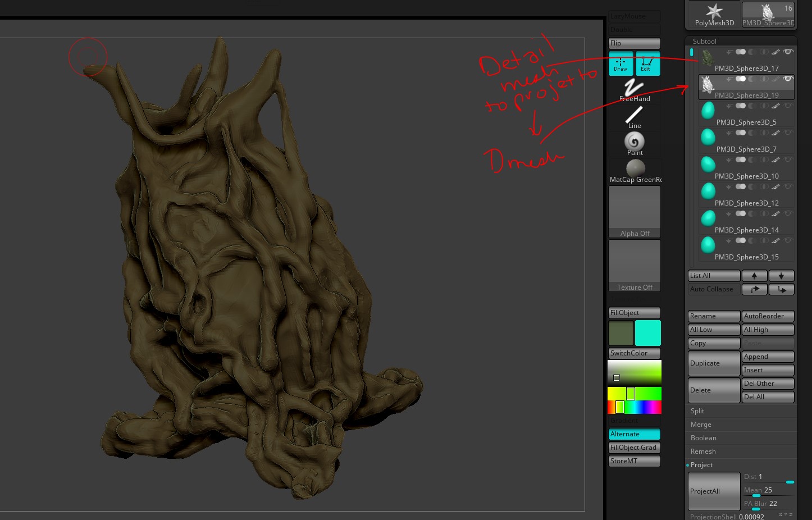Open the Paint brush selector

pos(635,142)
